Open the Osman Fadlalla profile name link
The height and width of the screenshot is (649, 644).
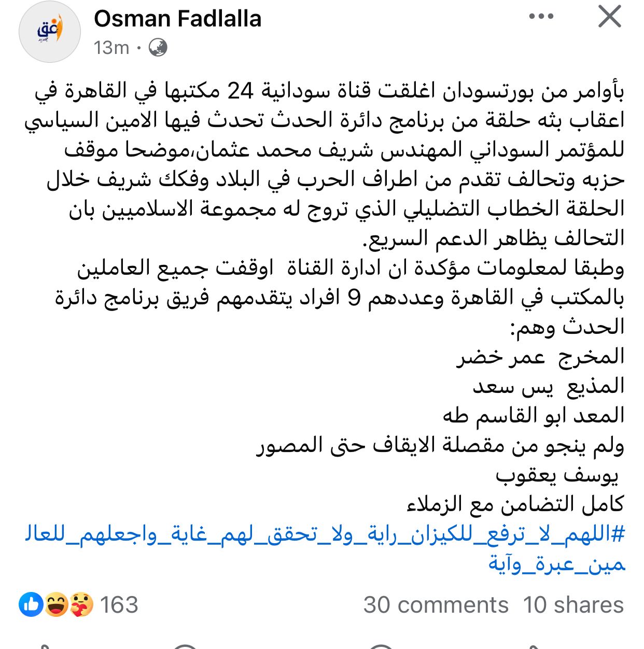click(x=177, y=19)
